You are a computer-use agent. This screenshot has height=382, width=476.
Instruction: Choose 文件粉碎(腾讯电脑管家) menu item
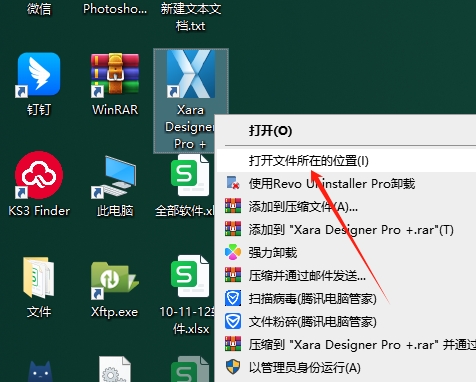[346, 322]
